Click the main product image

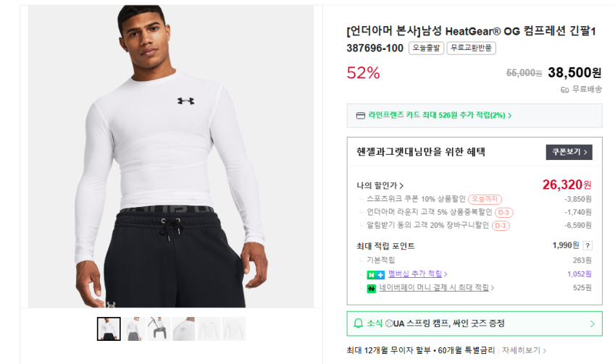[171, 156]
